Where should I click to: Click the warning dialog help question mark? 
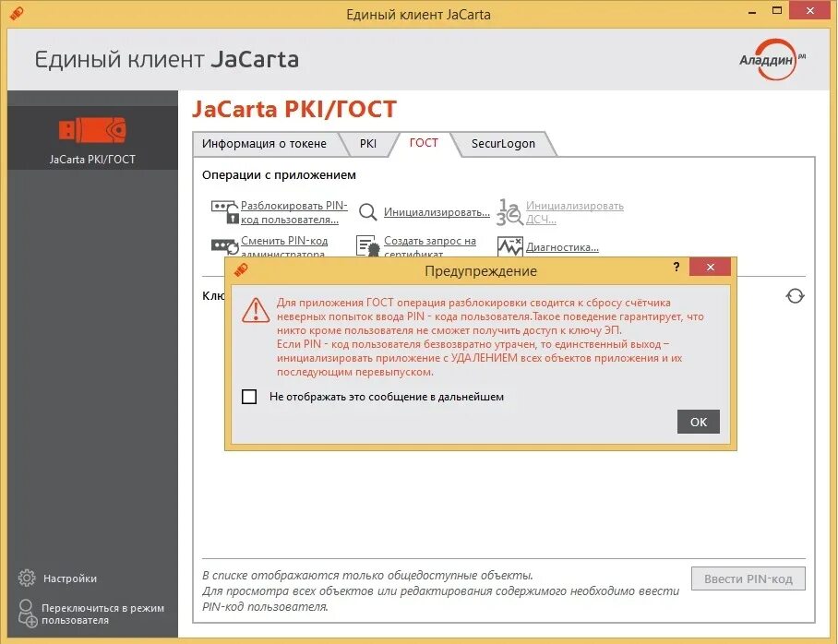tap(676, 267)
